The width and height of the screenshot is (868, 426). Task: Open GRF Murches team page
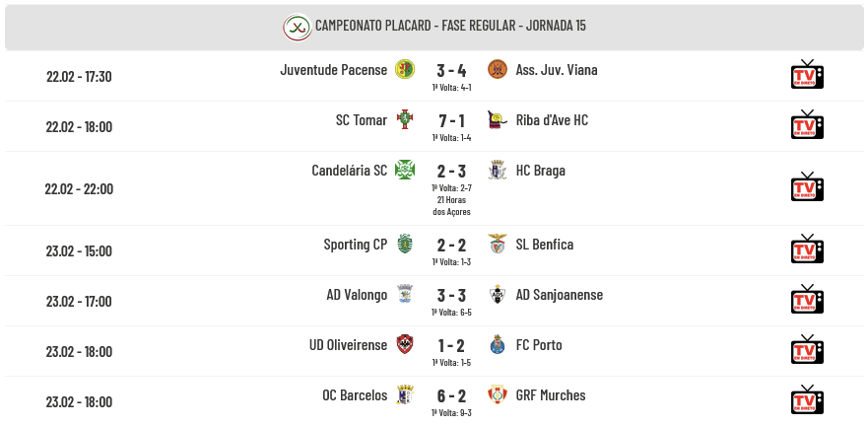tap(551, 395)
